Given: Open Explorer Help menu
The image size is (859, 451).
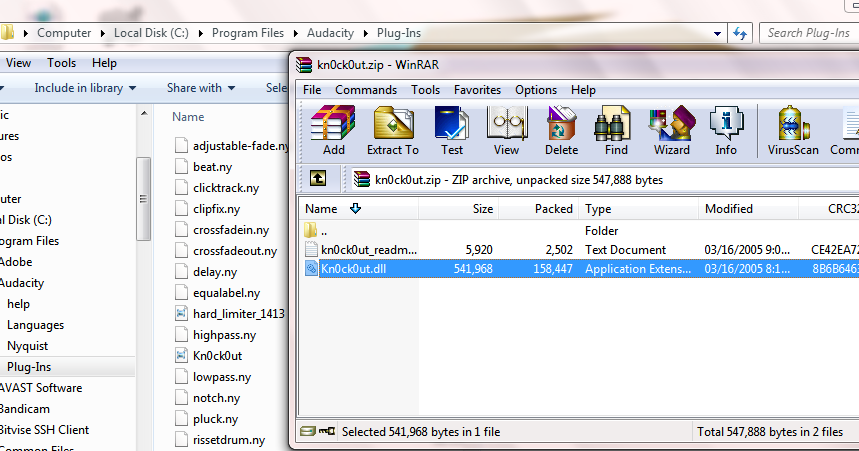Looking at the screenshot, I should (x=104, y=63).
